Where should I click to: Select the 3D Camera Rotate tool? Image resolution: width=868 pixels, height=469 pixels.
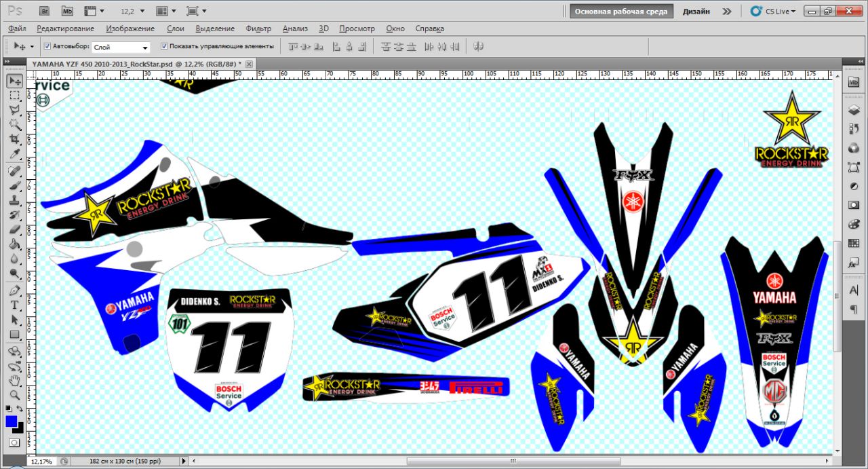tap(14, 367)
